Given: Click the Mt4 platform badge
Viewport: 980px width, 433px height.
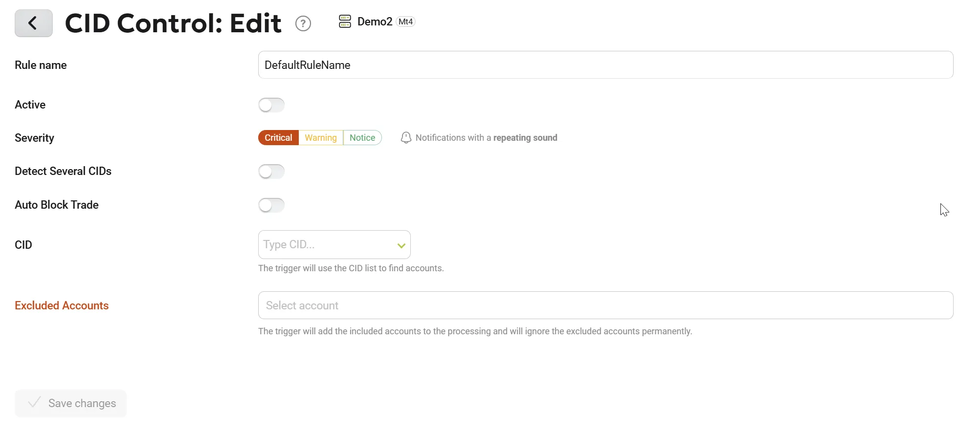Looking at the screenshot, I should 405,22.
